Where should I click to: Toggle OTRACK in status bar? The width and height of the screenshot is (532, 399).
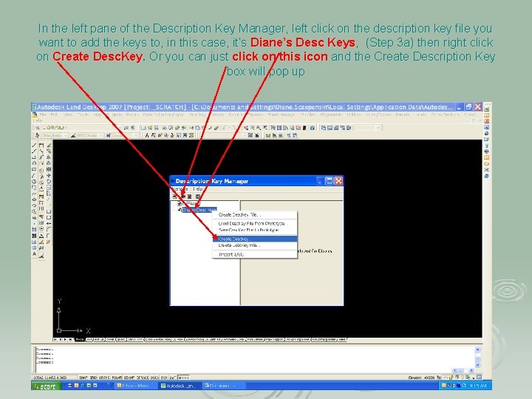click(143, 378)
